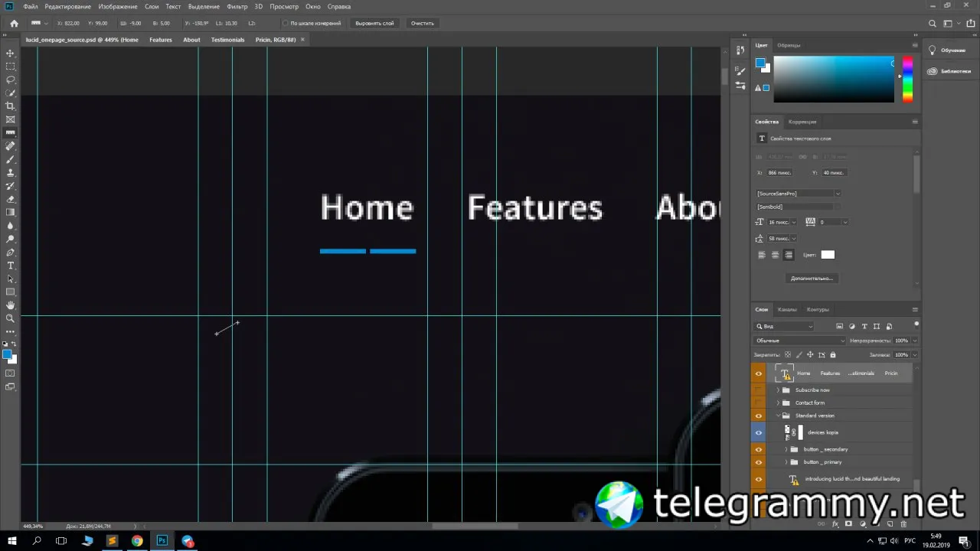Screen dimensions: 980x551
Task: Open the Learn panel (Обучение)
Action: (947, 51)
